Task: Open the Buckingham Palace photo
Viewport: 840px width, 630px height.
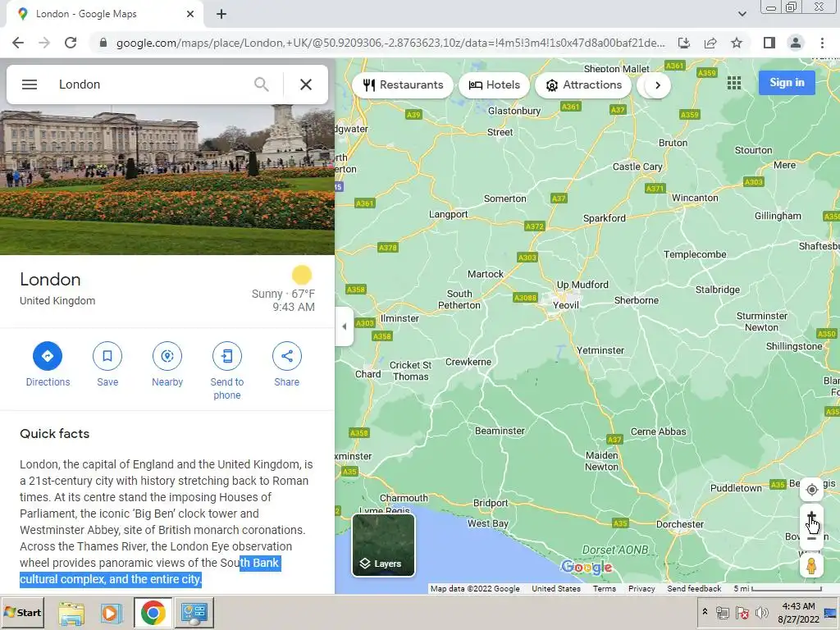Action: point(167,180)
